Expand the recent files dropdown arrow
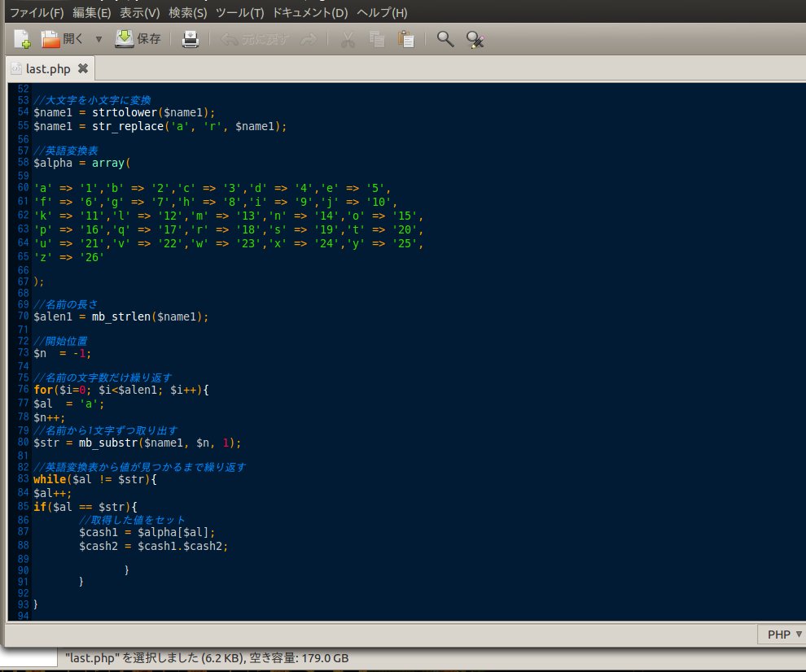Viewport: 806px width, 672px height. 99,39
